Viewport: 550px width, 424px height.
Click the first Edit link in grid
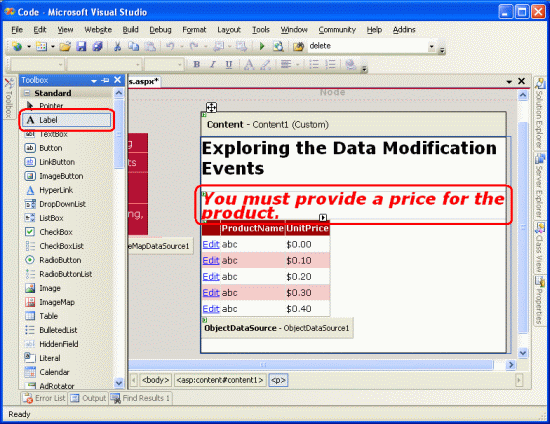click(x=211, y=244)
